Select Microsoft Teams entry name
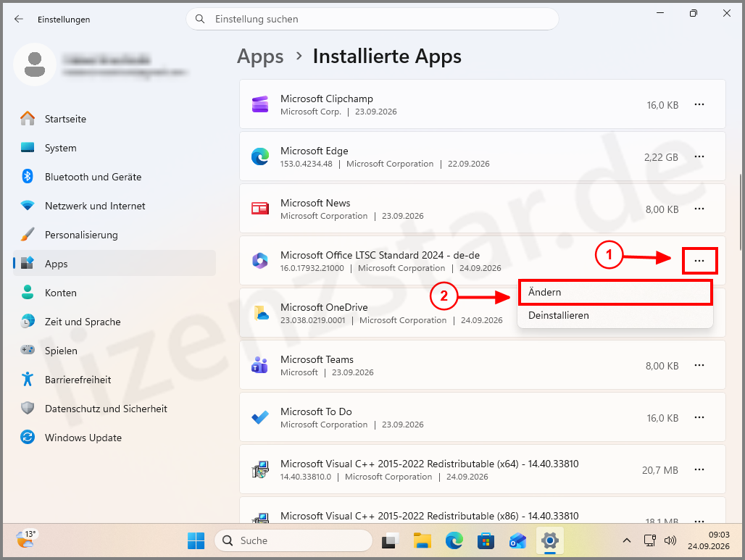The width and height of the screenshot is (745, 560). (x=317, y=359)
